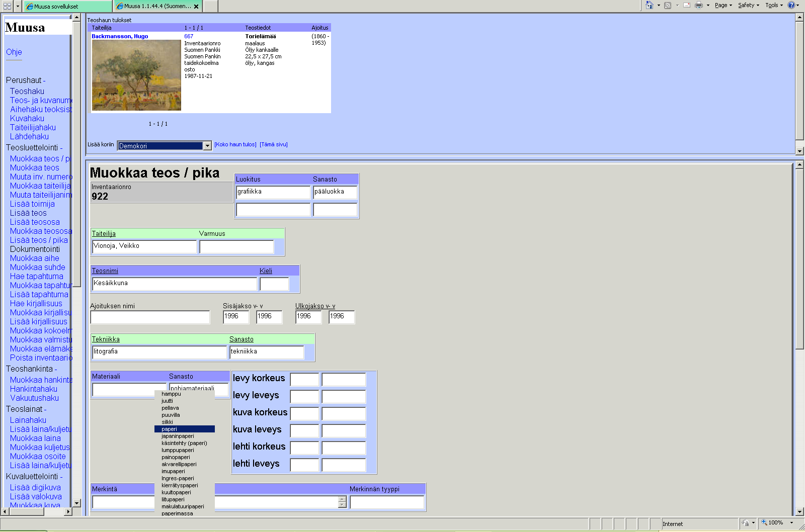Choose 'japaninpaperi' from the material list
Viewport: 805px width, 532px height.
tap(185, 436)
